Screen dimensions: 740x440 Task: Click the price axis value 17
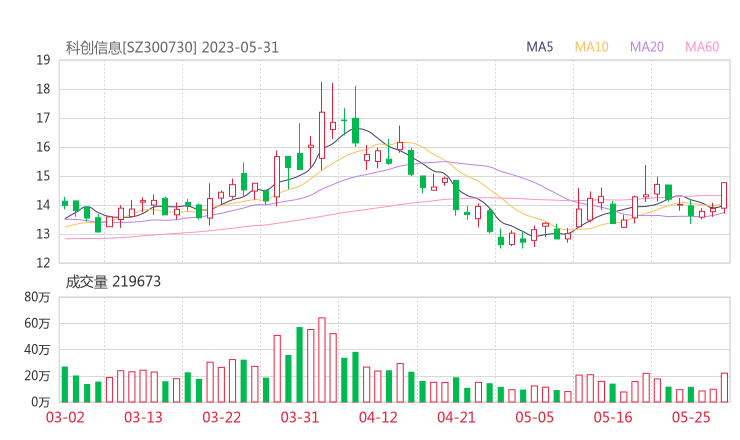[x=43, y=118]
